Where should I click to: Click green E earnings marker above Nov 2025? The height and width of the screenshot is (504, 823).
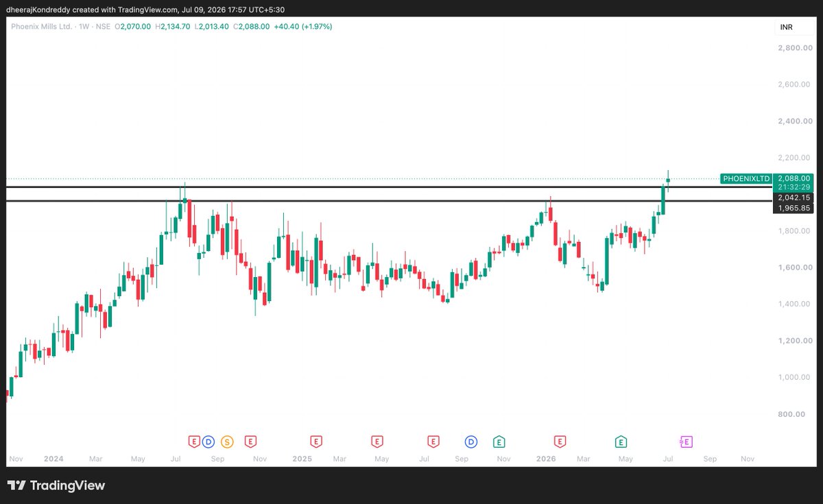pyautogui.click(x=499, y=442)
